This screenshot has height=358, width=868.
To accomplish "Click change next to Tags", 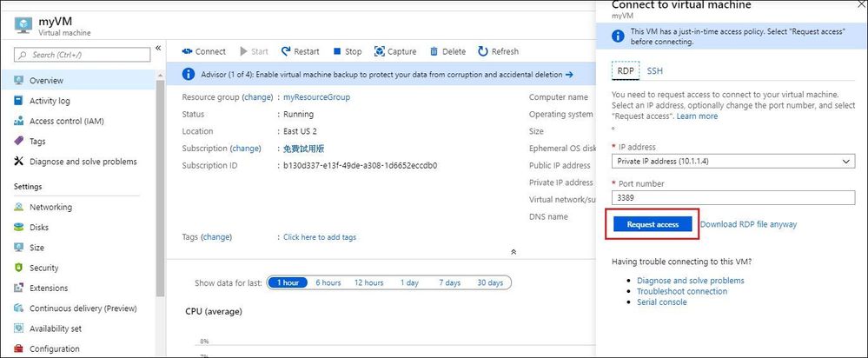I will [215, 237].
